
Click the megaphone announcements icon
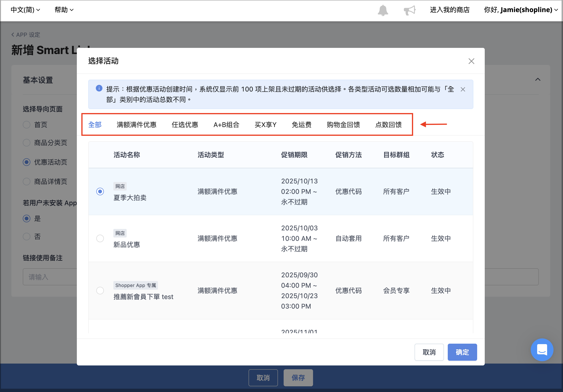coord(410,10)
